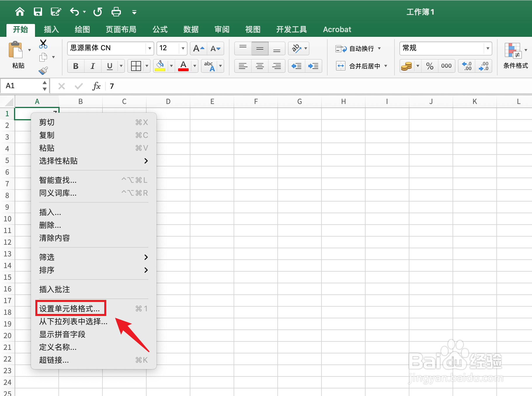Click the Name Box showing A1
The image size is (532, 396).
(x=22, y=86)
